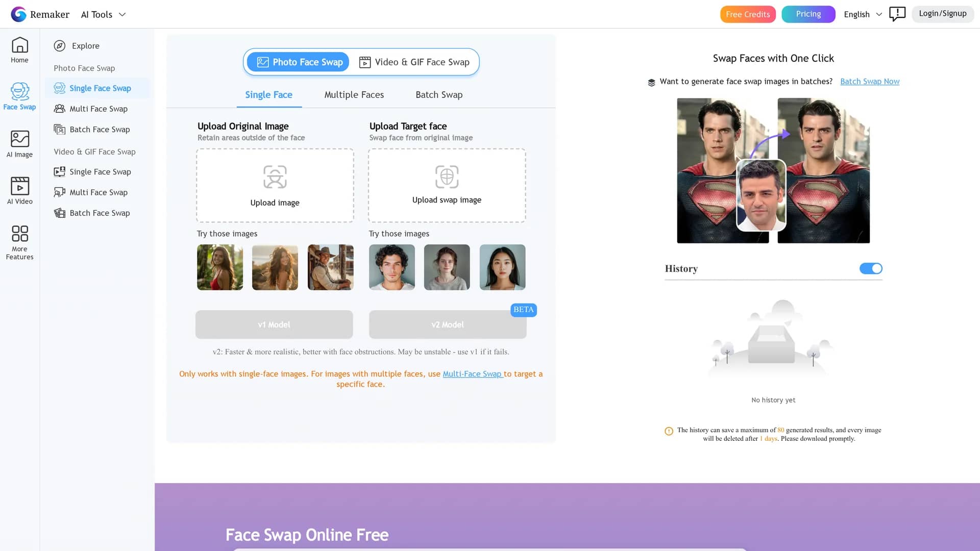Click the history info warning icon

(x=669, y=431)
